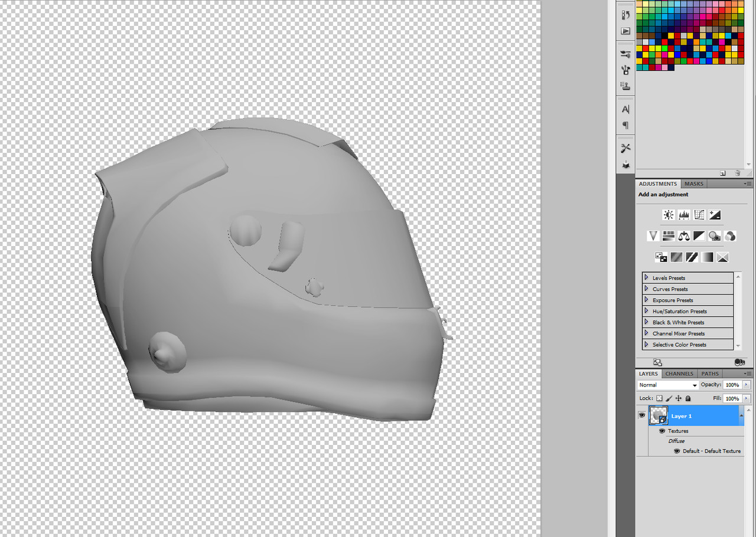The image size is (756, 537).
Task: Add a Color Balance adjustment
Action: [684, 236]
